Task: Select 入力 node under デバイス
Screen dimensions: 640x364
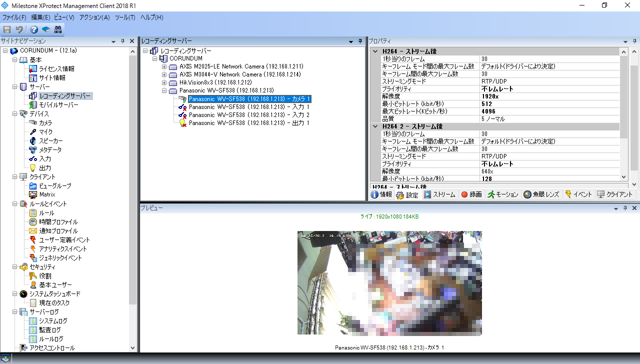Action: [x=45, y=159]
